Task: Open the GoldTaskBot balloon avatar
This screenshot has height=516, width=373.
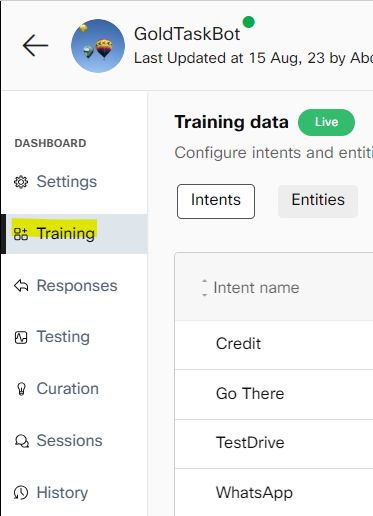Action: [x=98, y=46]
